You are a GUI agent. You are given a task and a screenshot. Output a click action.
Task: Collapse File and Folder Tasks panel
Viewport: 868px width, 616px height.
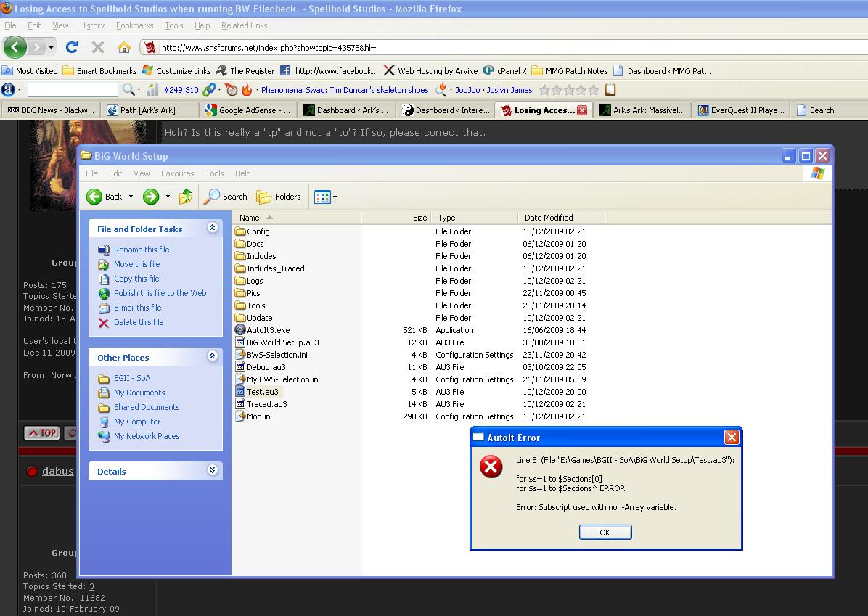pos(212,228)
